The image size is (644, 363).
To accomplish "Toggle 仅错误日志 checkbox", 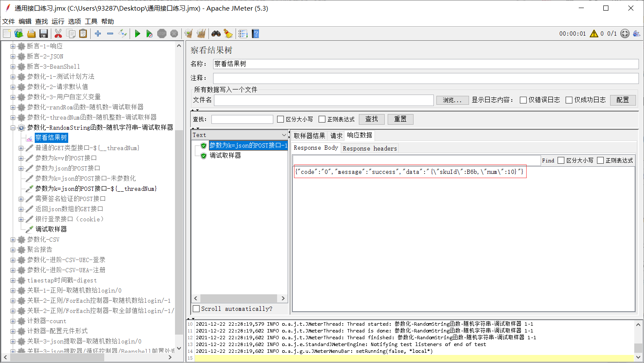I will click(x=523, y=100).
